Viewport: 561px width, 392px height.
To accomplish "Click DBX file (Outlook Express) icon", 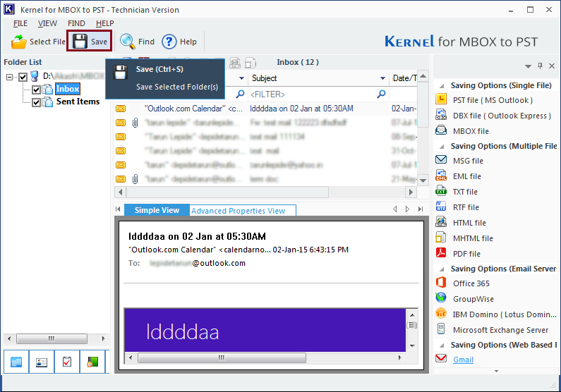I will click(441, 115).
